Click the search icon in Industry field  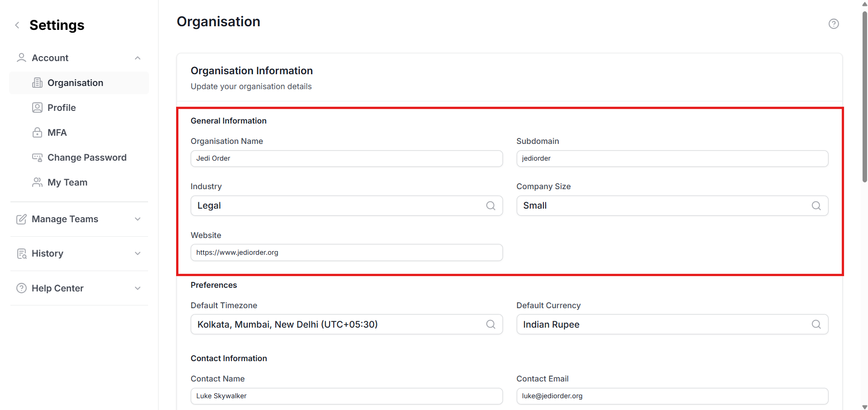tap(490, 206)
